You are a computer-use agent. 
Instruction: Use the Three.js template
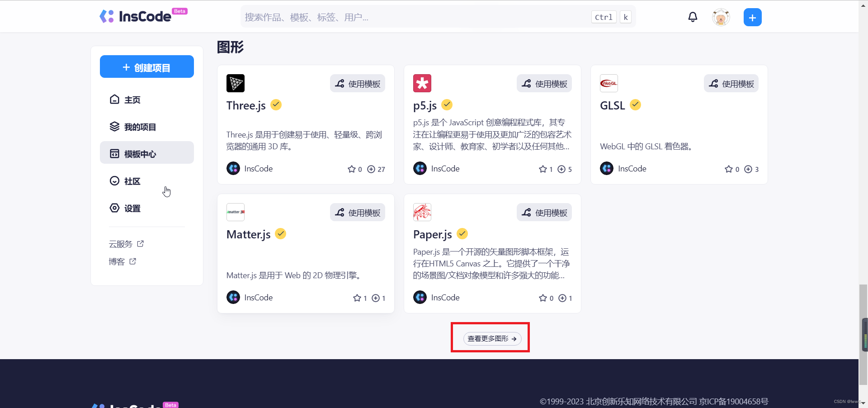pyautogui.click(x=358, y=84)
